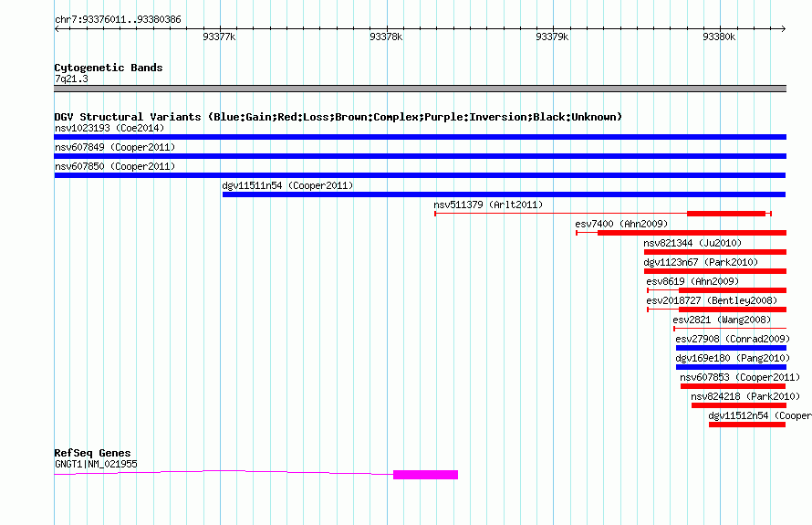Click the chr7:93376011..93380386 coordinate label

click(118, 19)
